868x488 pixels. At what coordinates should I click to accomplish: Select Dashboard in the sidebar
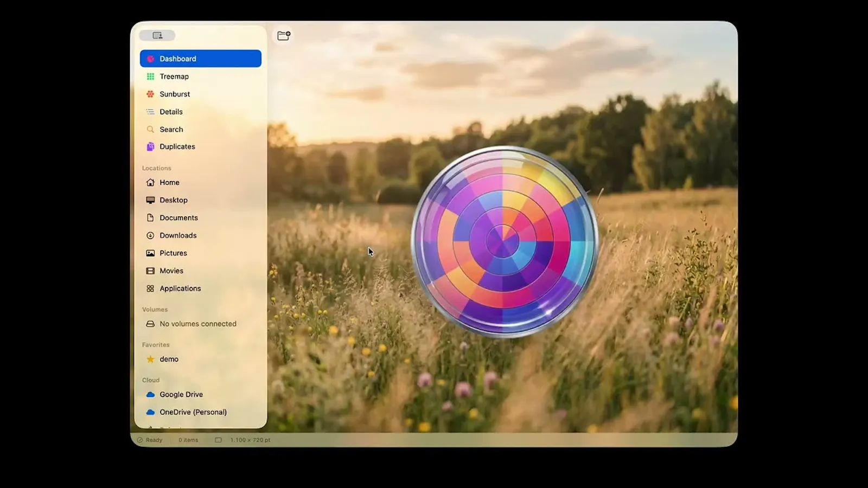point(201,59)
